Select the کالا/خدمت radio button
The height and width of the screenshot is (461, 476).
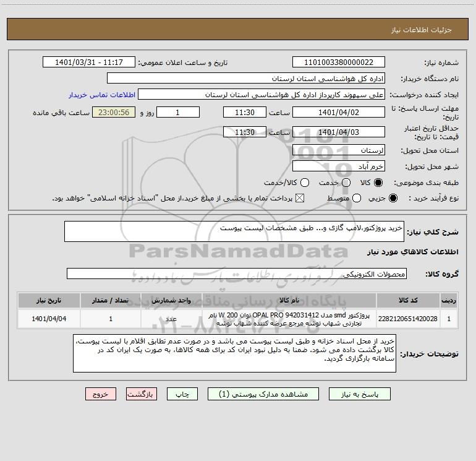point(305,183)
